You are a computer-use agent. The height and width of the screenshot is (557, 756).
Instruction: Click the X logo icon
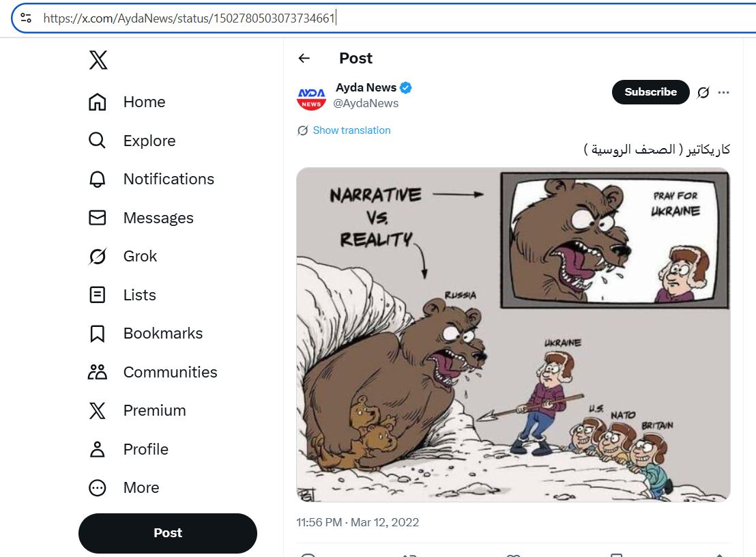click(98, 61)
